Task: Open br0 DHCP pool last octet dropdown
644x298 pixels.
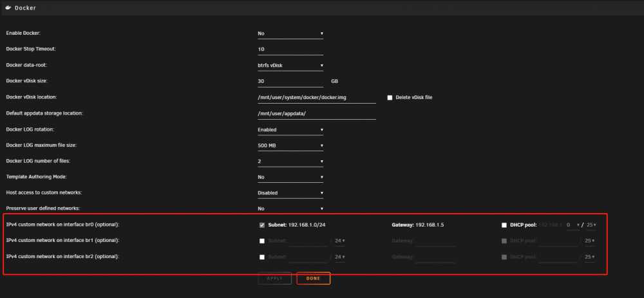Action: pyautogui.click(x=573, y=225)
